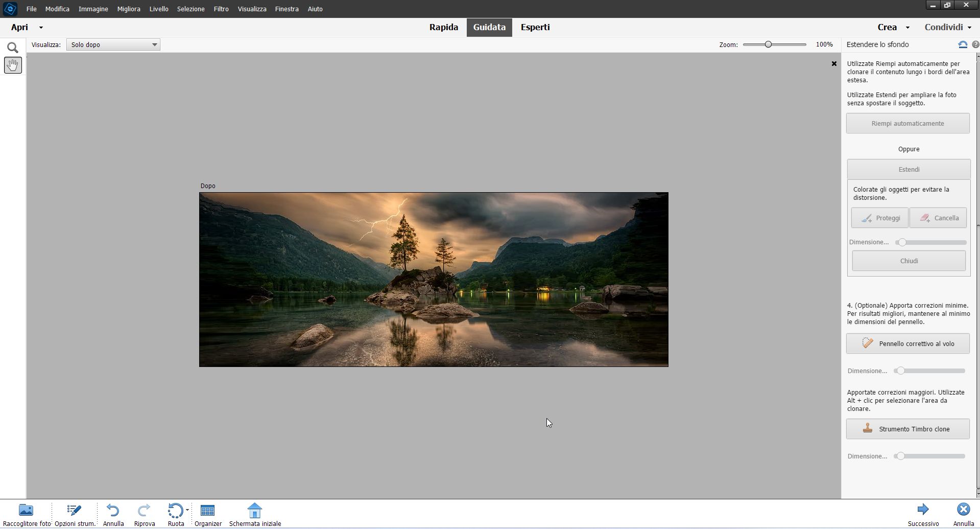Expand the Visualizza dropdown
Image resolution: width=980 pixels, height=529 pixels.
[x=113, y=44]
